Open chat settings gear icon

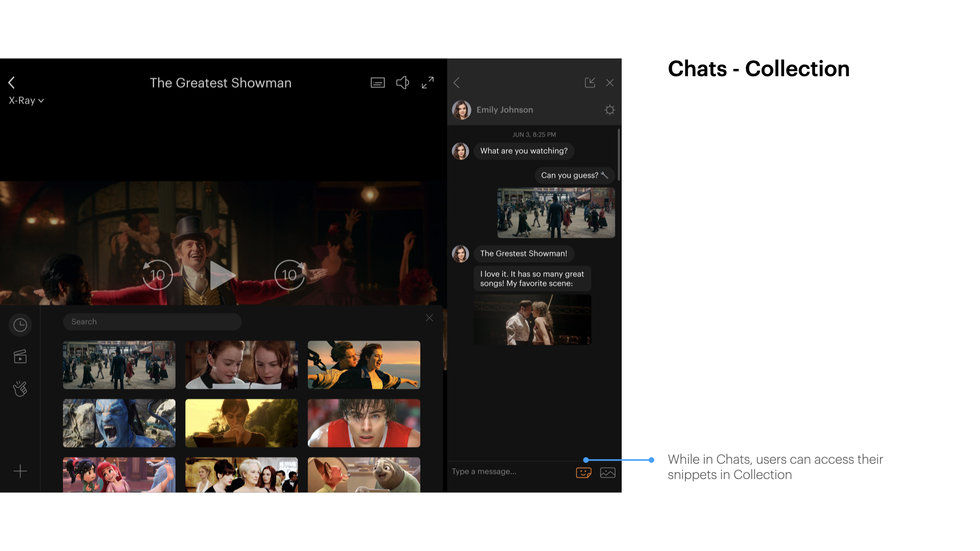(x=610, y=110)
